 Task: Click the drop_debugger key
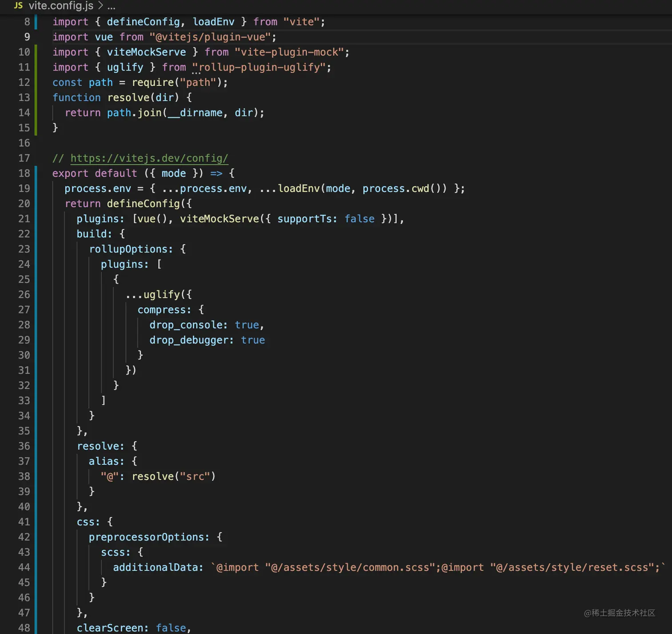point(189,340)
